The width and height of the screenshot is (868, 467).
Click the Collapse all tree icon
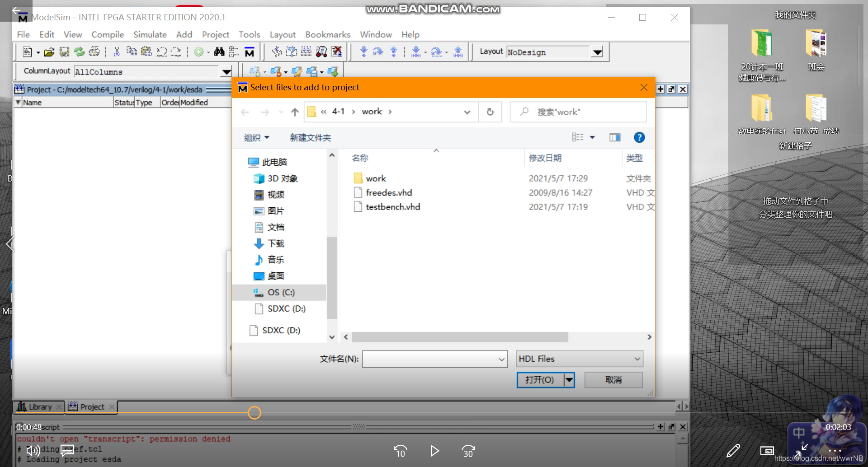coord(234,52)
